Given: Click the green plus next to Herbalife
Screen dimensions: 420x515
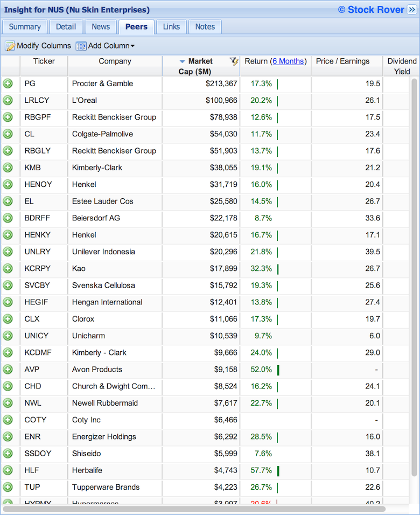Looking at the screenshot, I should tap(8, 471).
